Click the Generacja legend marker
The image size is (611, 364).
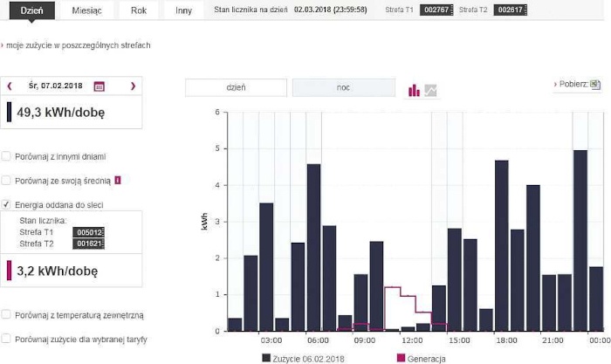click(401, 358)
